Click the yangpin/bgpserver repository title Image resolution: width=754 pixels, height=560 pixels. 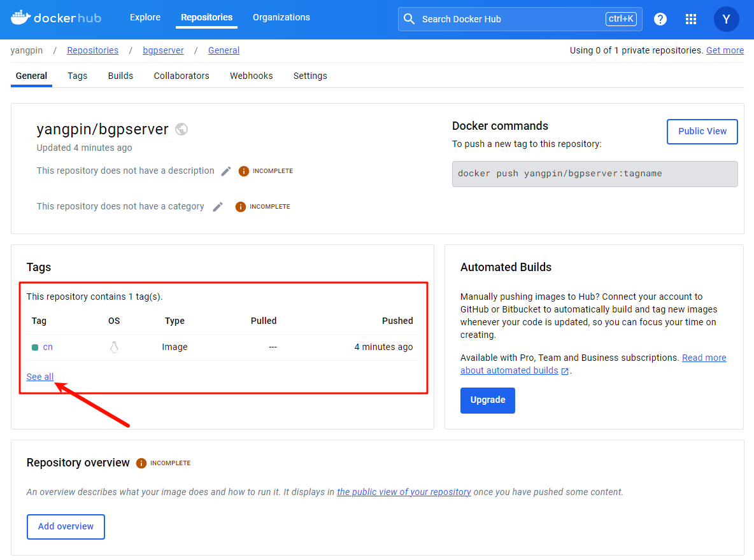103,129
